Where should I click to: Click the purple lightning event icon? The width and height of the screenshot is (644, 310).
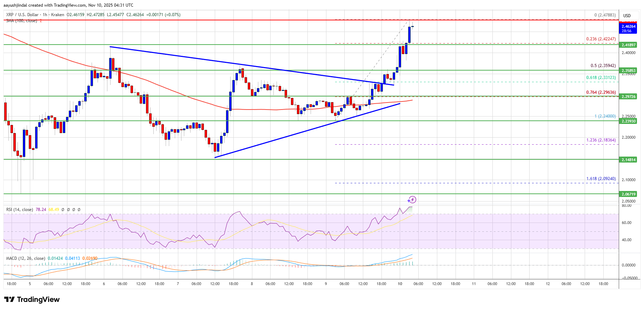tap(412, 200)
